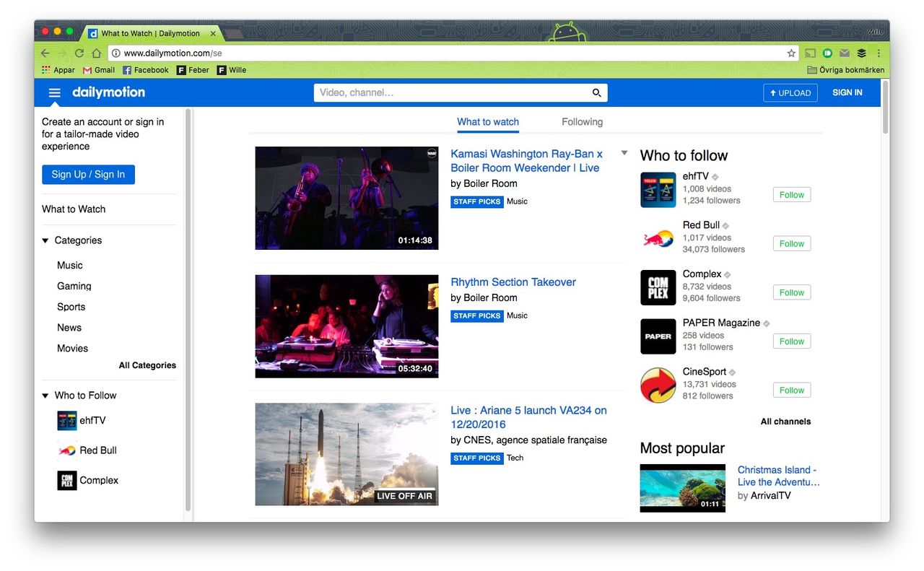Click the stacked layers extension icon
Image resolution: width=924 pixels, height=571 pixels.
[x=862, y=53]
